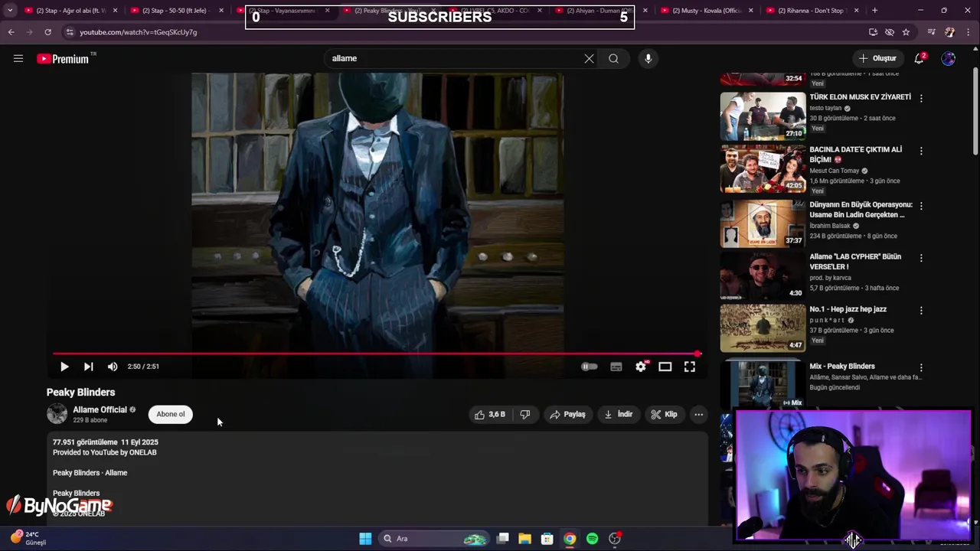Clear the search box with the X icon
Viewport: 980px width, 551px height.
(x=589, y=58)
